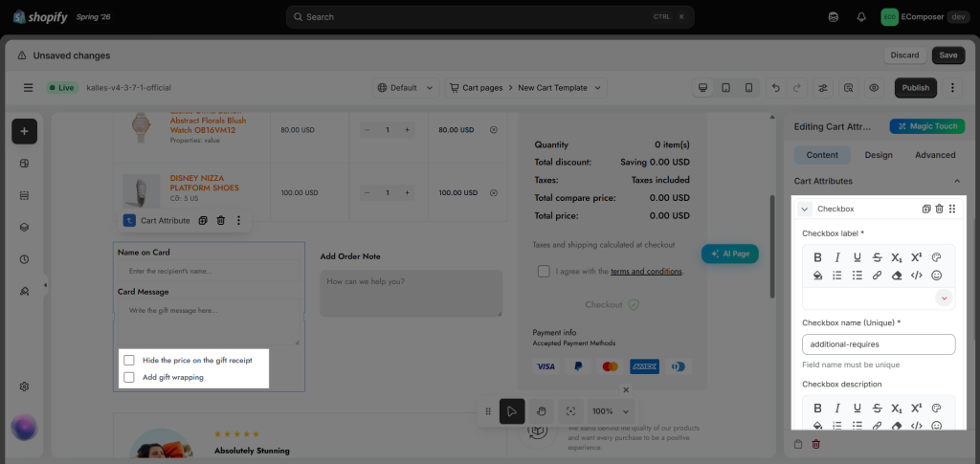Click the AI Page button
Screen dimensions: 980x464
[x=730, y=254]
